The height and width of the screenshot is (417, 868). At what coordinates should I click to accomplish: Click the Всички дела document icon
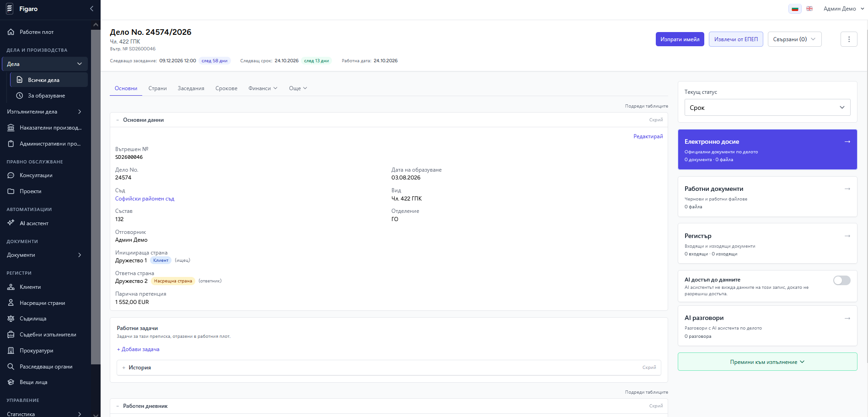(x=20, y=80)
